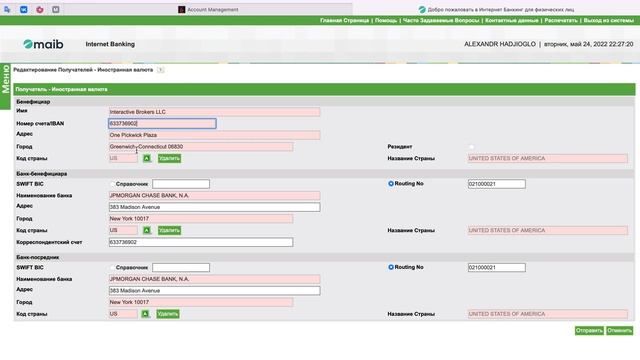640x360 pixels.
Task: Click Удалить in Банк-посредник section
Action: click(167, 314)
